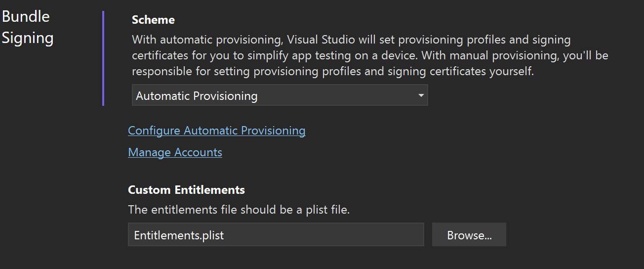Click the word 'Bundle' in the sidebar
This screenshot has width=644, height=269.
26,16
